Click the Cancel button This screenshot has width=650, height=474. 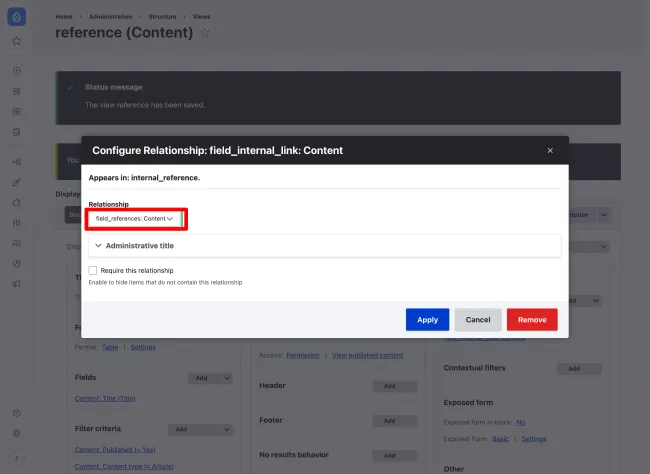click(478, 319)
